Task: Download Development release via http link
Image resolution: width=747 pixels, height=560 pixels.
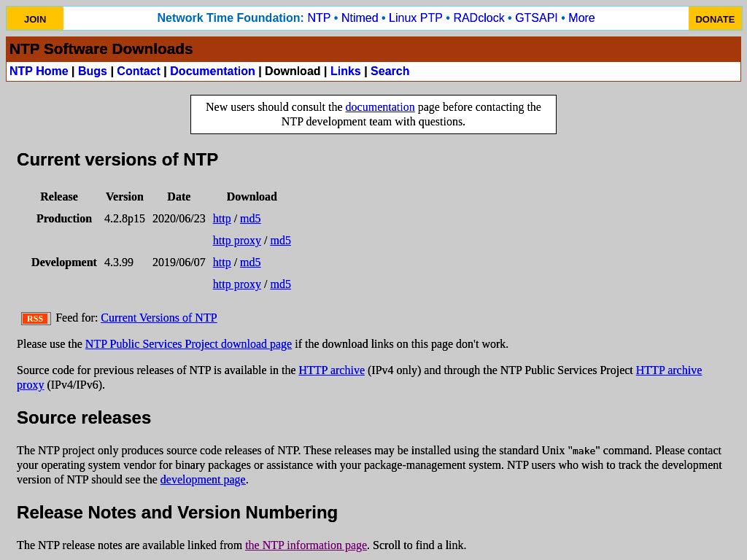Action: [222, 262]
